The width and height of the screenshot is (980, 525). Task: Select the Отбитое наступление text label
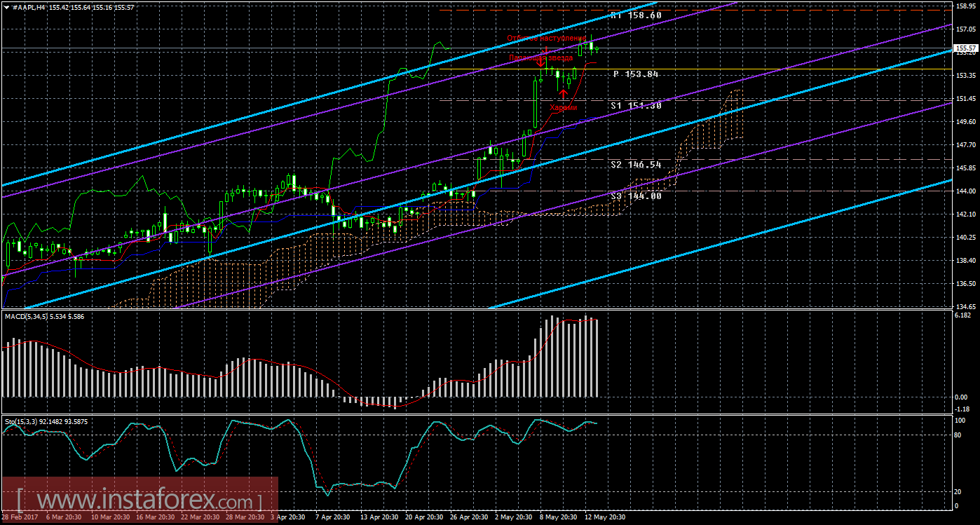pyautogui.click(x=546, y=38)
